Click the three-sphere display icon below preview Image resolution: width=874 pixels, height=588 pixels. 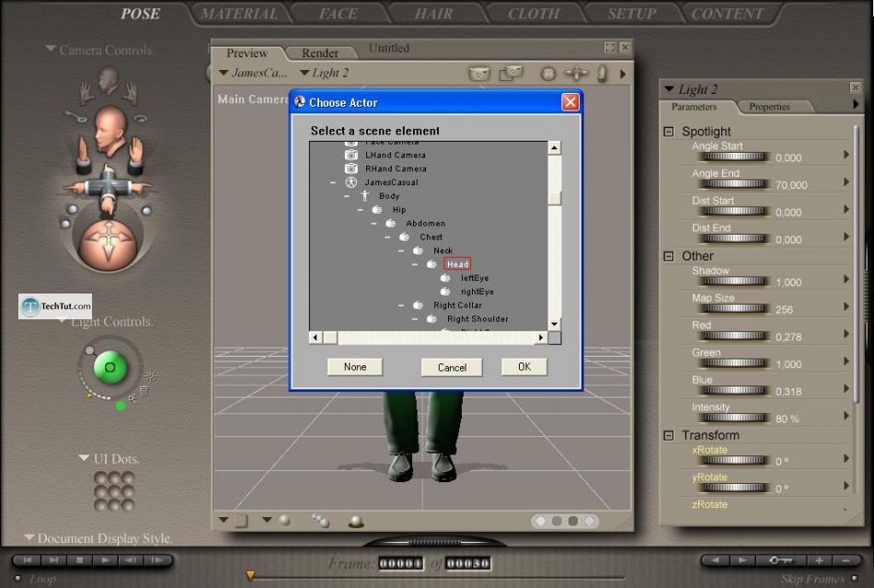coord(320,521)
